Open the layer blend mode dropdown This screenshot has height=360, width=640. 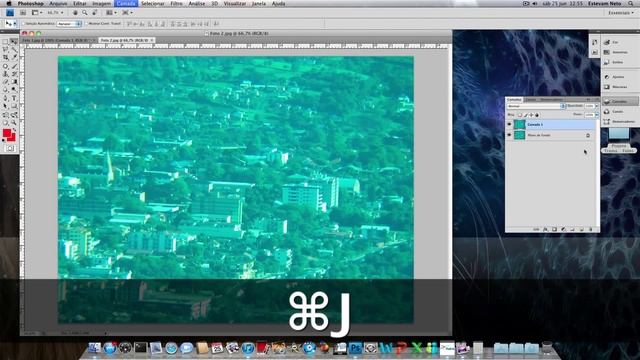(x=536, y=106)
